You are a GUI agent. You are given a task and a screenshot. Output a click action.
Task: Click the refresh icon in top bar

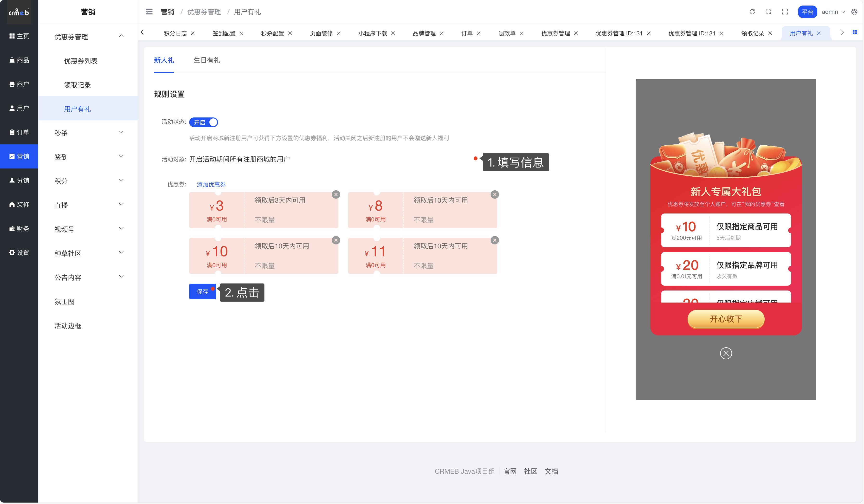(x=752, y=12)
